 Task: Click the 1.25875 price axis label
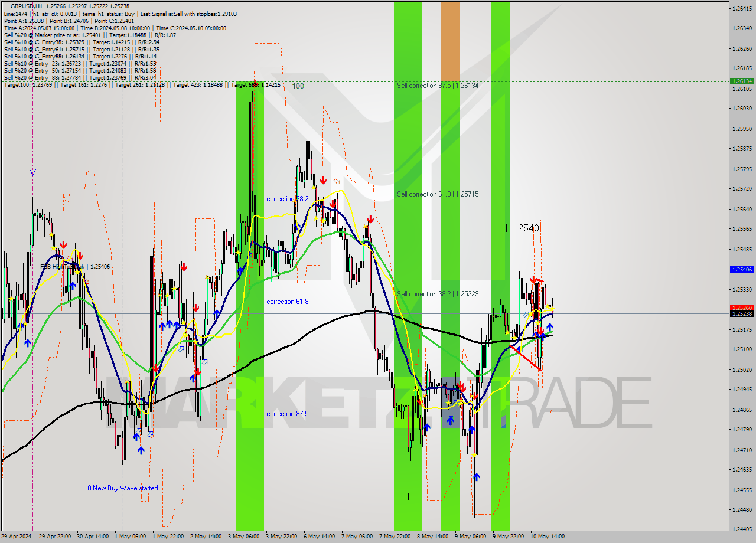point(743,149)
